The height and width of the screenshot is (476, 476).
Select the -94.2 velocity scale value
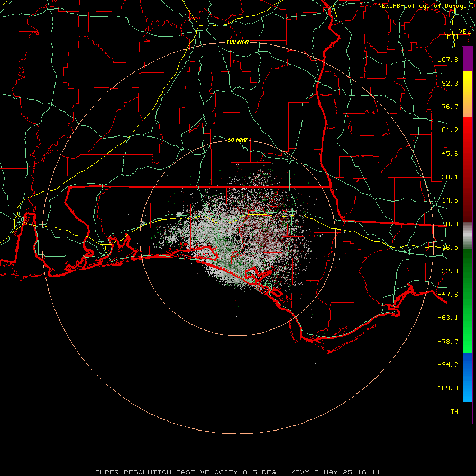click(x=448, y=365)
